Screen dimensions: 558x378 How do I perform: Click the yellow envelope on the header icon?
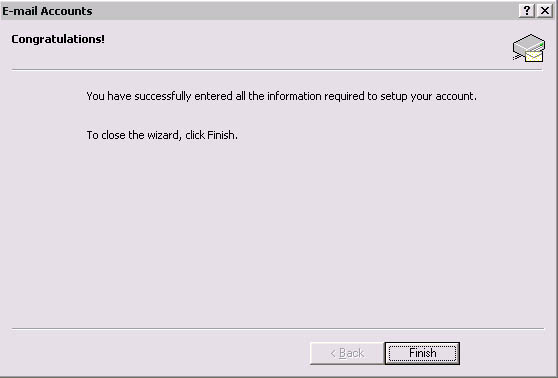coord(534,56)
